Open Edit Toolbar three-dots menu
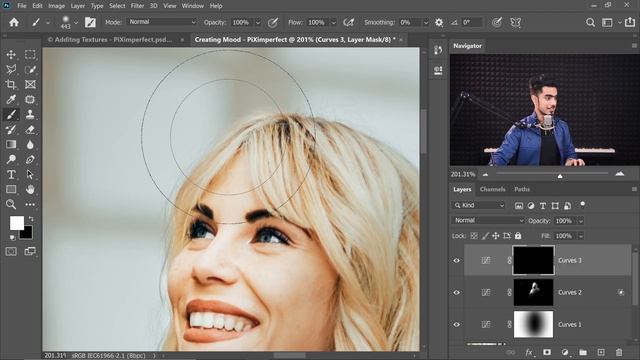Image resolution: width=640 pixels, height=360 pixels. tap(30, 204)
